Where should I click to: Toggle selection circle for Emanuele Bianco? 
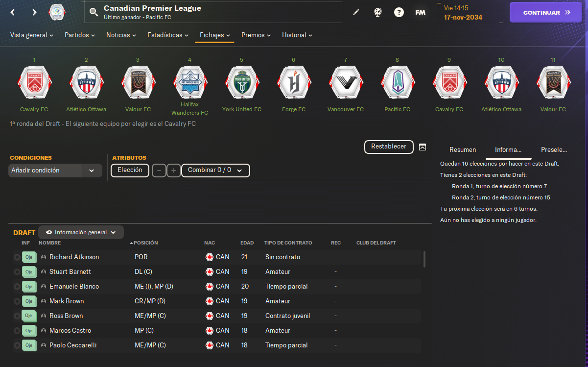(17, 287)
